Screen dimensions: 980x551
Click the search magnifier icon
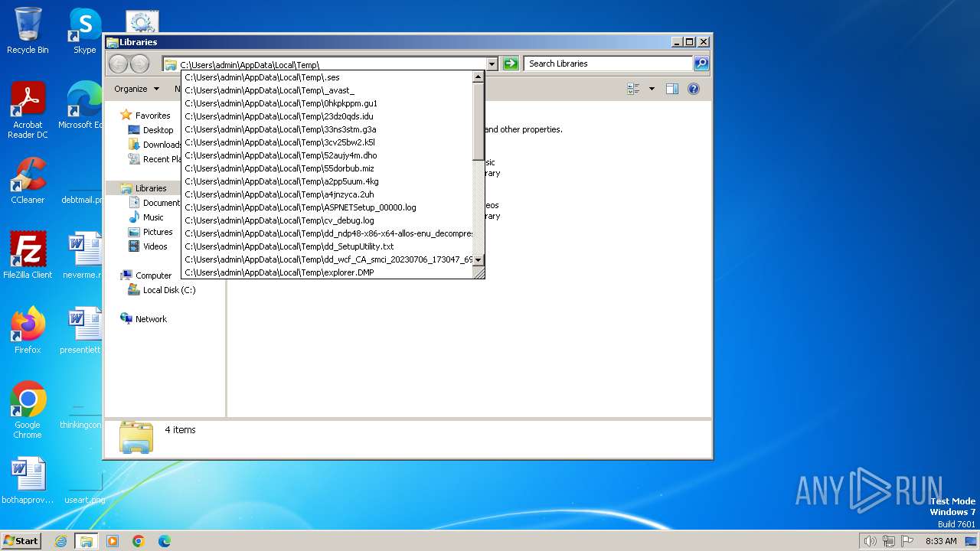pos(701,64)
